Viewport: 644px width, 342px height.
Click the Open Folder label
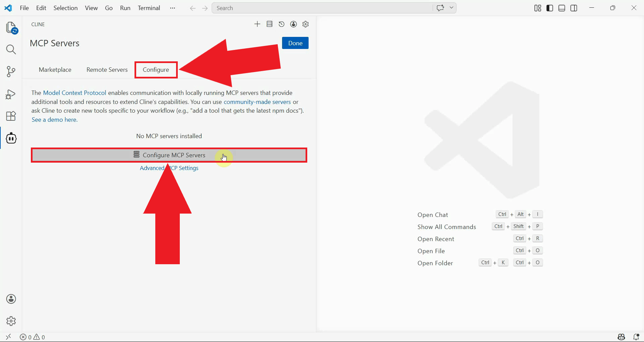pos(435,263)
